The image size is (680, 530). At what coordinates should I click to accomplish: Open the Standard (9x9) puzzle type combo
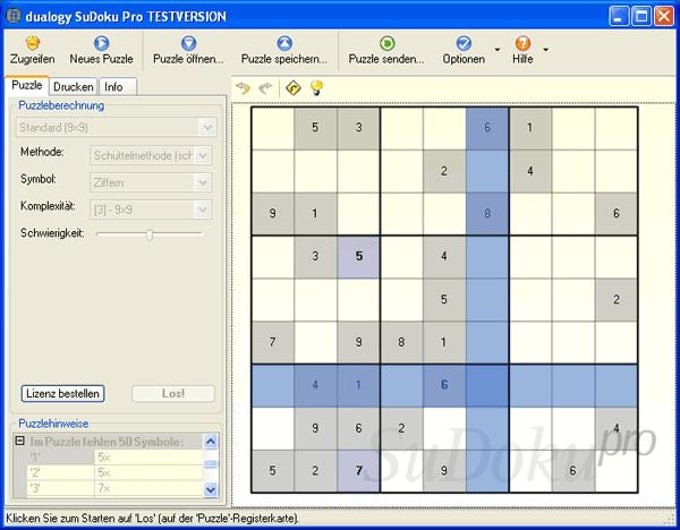pos(116,128)
